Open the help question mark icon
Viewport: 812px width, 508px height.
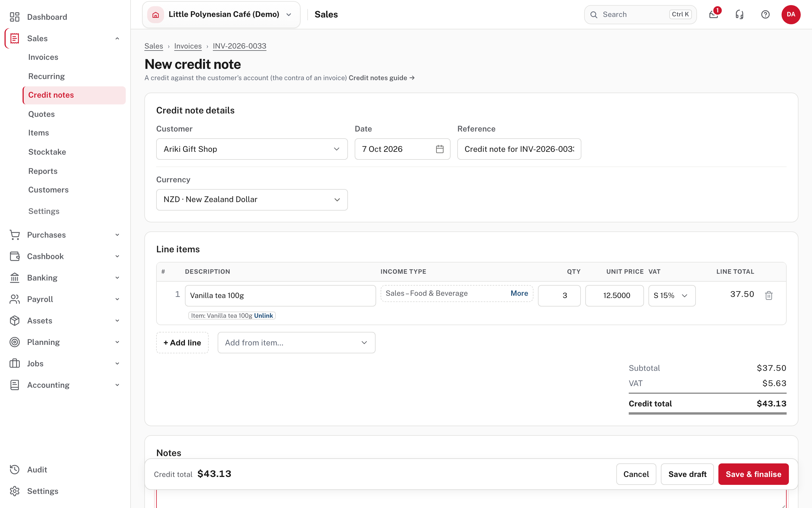765,14
